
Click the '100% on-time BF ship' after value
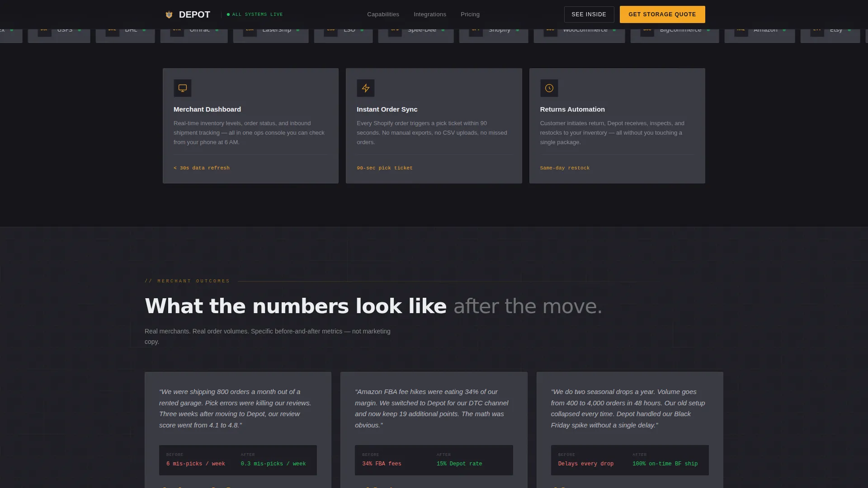665,464
